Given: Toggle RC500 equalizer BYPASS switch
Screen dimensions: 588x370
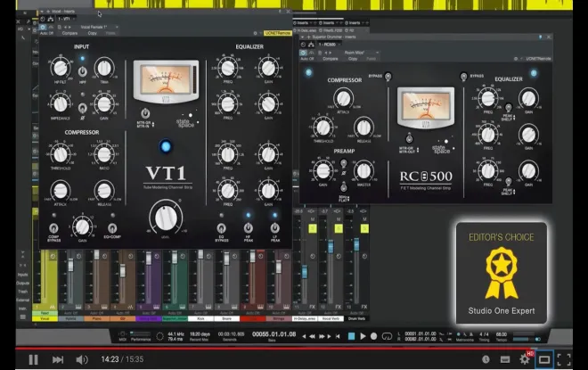Looking at the screenshot, I should (463, 77).
